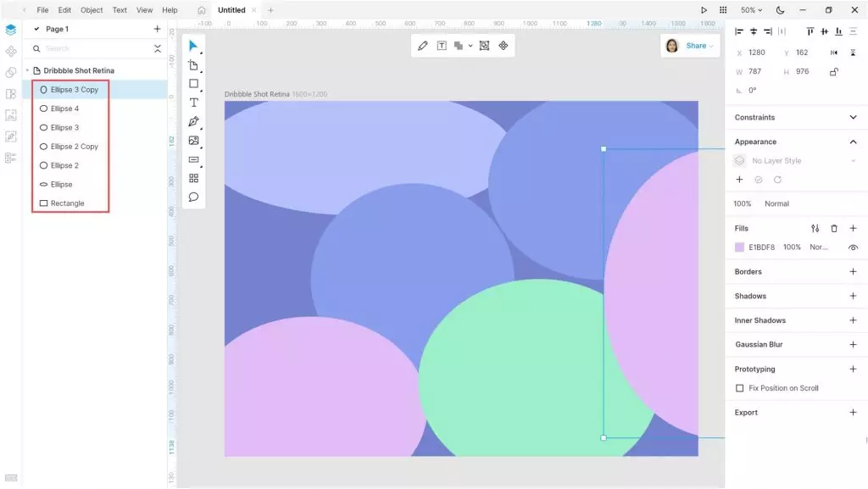Click the E1BDF8 fill color swatch
868x489 pixels.
click(x=739, y=247)
